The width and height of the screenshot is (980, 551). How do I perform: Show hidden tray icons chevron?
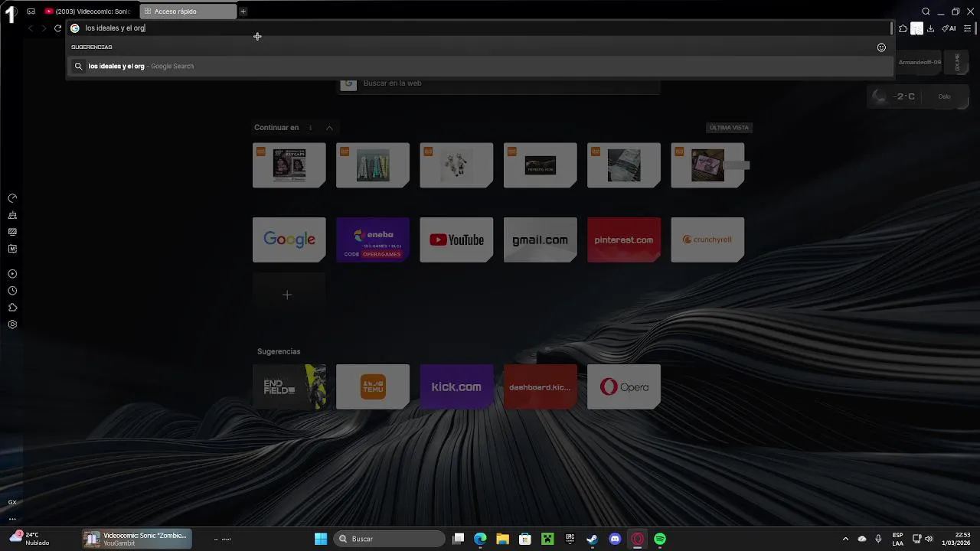pyautogui.click(x=845, y=539)
